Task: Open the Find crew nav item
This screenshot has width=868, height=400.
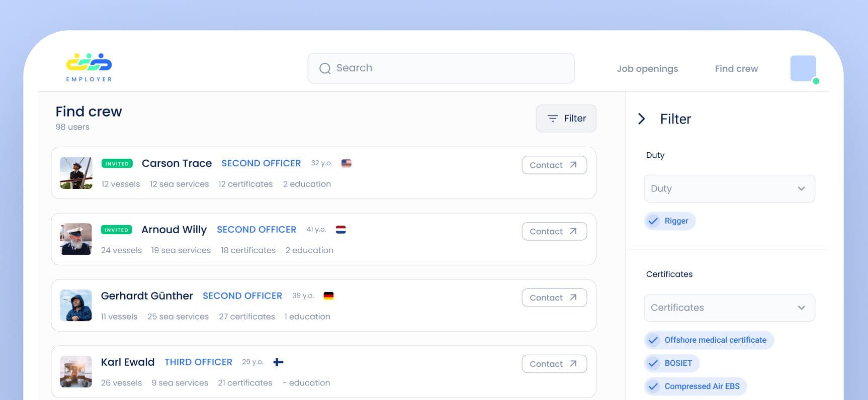Action: click(736, 69)
